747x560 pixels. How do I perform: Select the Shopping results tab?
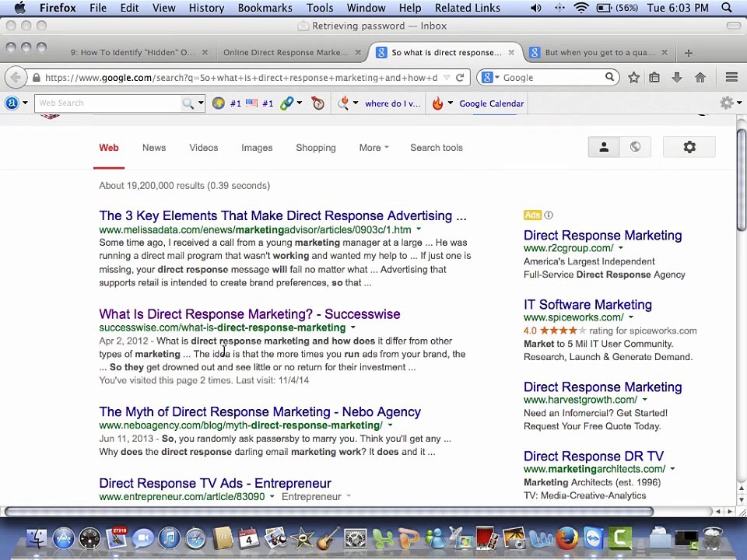click(x=316, y=148)
